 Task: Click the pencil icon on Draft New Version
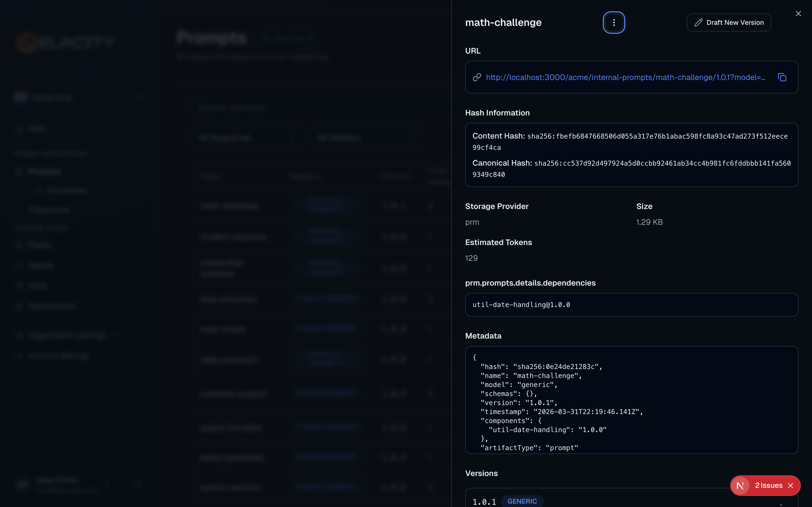[699, 23]
